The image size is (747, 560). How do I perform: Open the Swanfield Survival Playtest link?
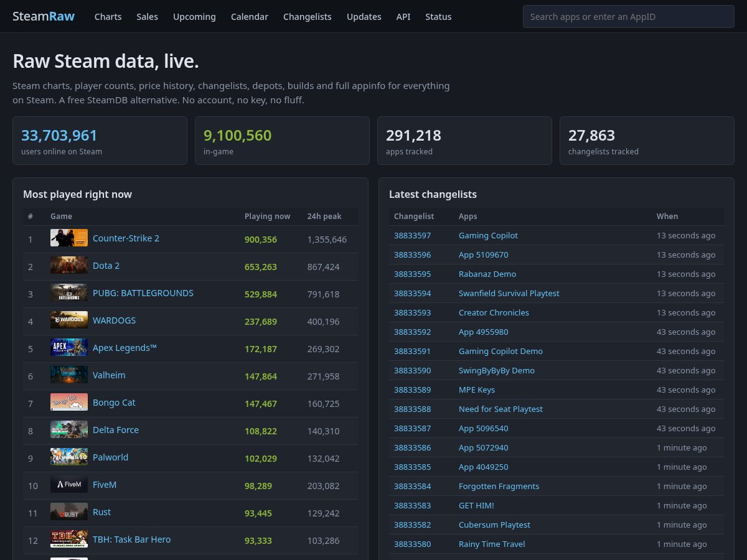coord(509,294)
